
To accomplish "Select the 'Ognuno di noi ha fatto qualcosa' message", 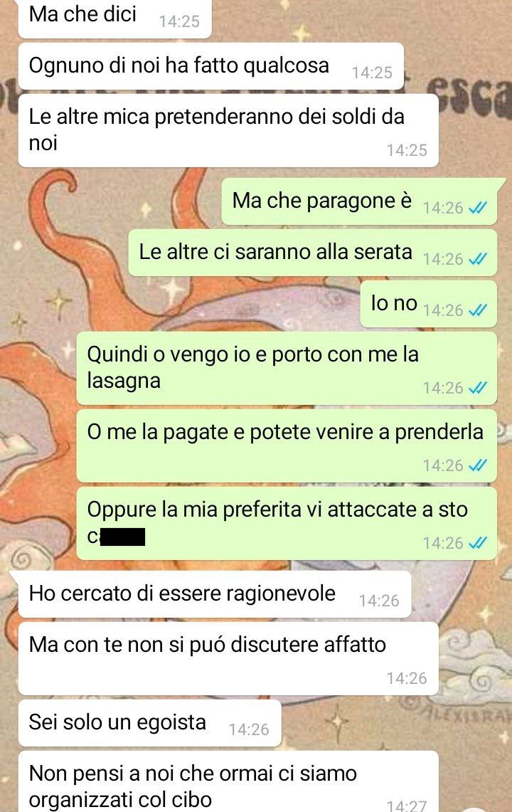I will [x=210, y=67].
